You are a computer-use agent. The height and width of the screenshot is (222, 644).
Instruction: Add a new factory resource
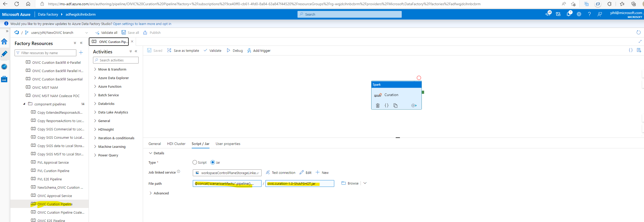tap(81, 53)
